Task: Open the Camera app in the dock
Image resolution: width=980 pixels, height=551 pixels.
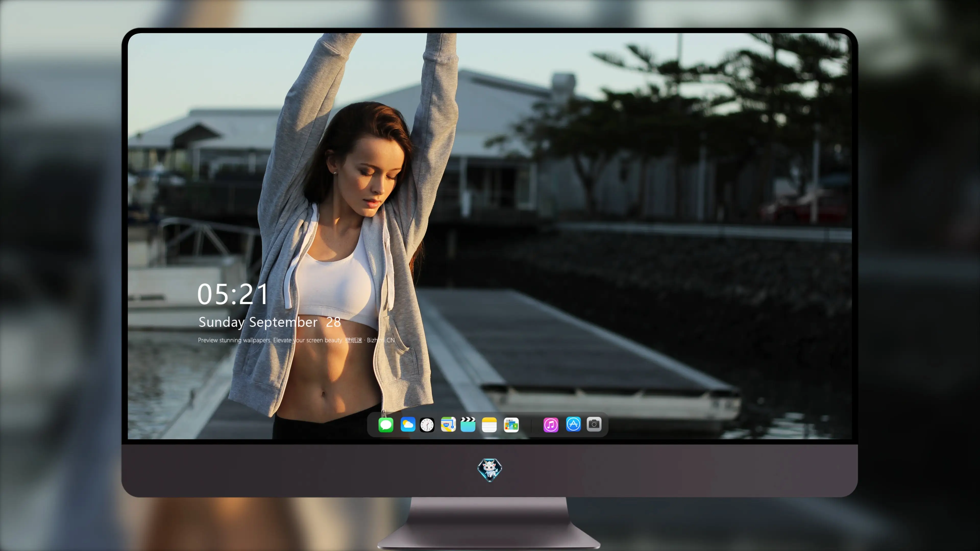Action: click(594, 424)
